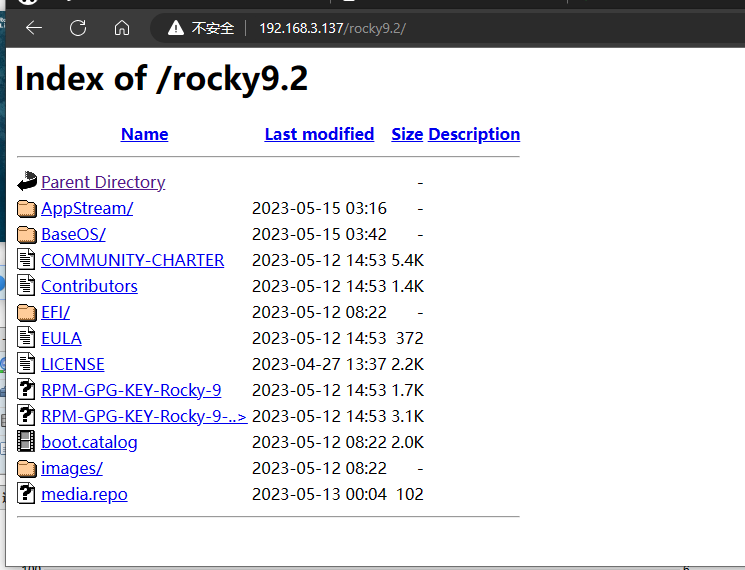The image size is (745, 570).
Task: Sort listing by Size column header
Action: point(407,134)
